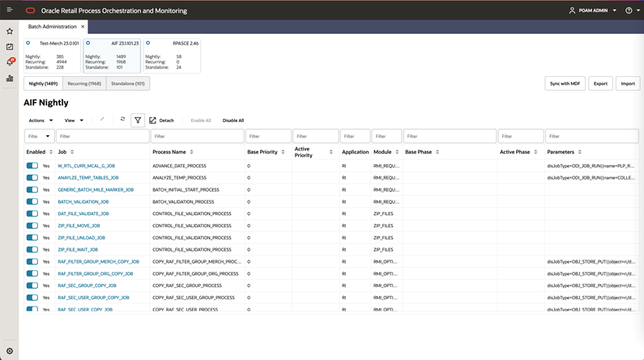Sort by Active Priority column arrows
644x360 pixels.
tap(331, 152)
